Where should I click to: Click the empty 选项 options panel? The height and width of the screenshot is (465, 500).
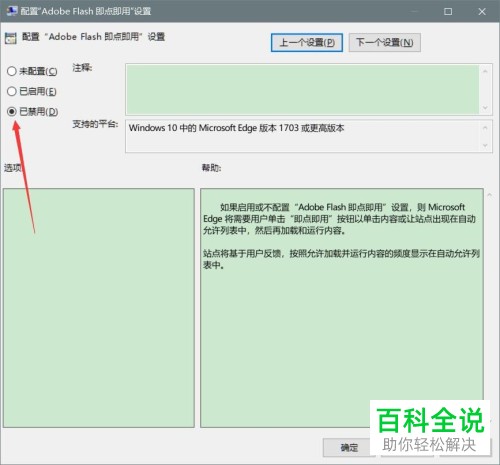coord(99,308)
